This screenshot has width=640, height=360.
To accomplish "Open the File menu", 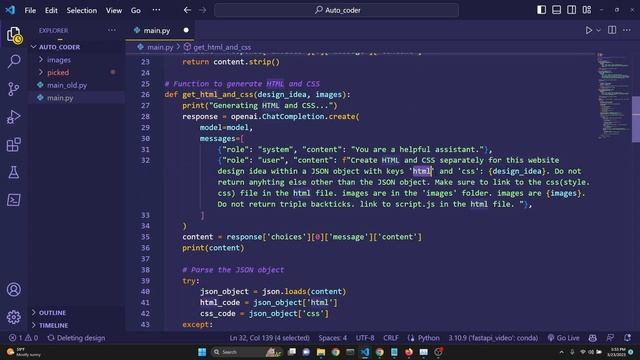I will [x=30, y=10].
